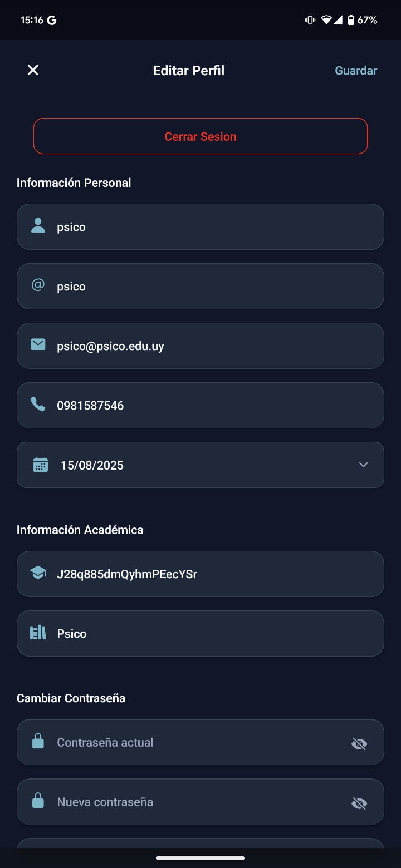The height and width of the screenshot is (868, 401).
Task: Expand the date dropdown chevron
Action: 364,465
